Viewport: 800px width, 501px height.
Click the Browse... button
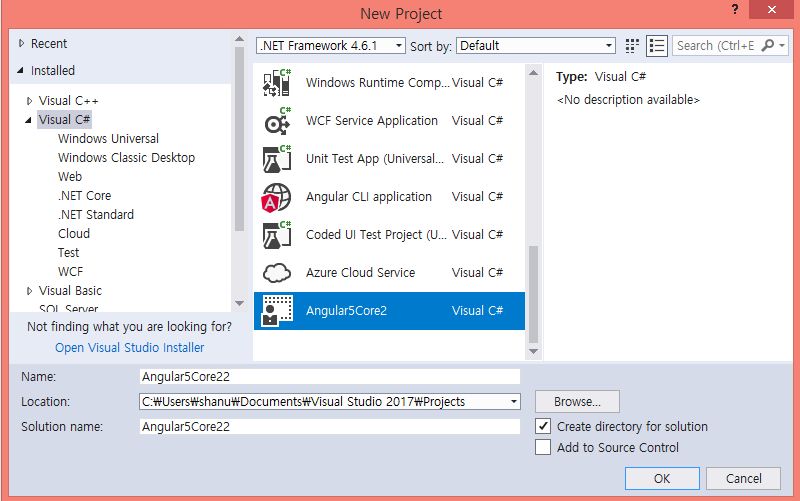point(577,402)
